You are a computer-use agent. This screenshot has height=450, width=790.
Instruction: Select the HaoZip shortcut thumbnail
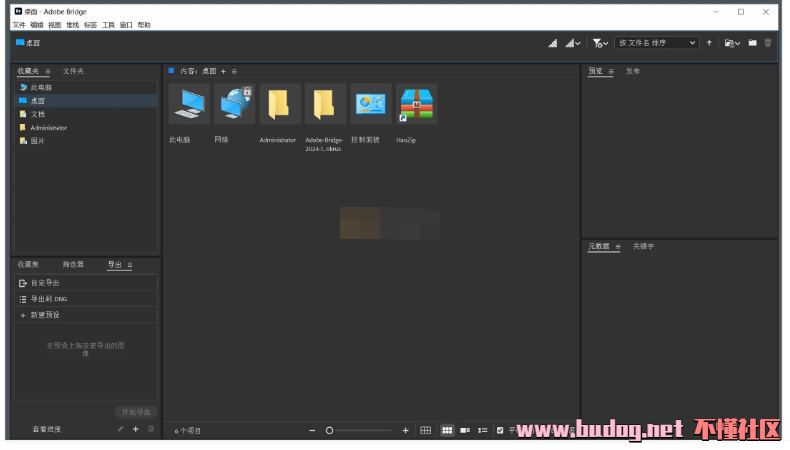[x=416, y=104]
